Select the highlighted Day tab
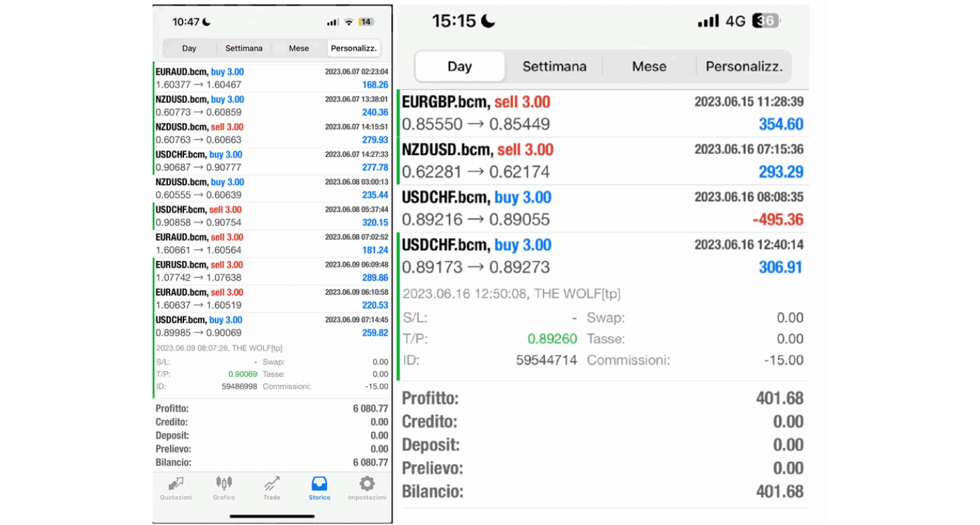 click(460, 66)
